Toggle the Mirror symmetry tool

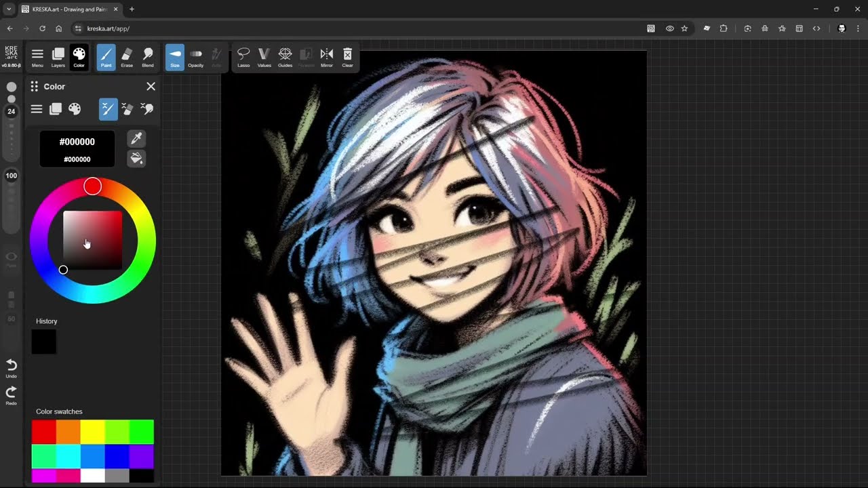pyautogui.click(x=327, y=58)
